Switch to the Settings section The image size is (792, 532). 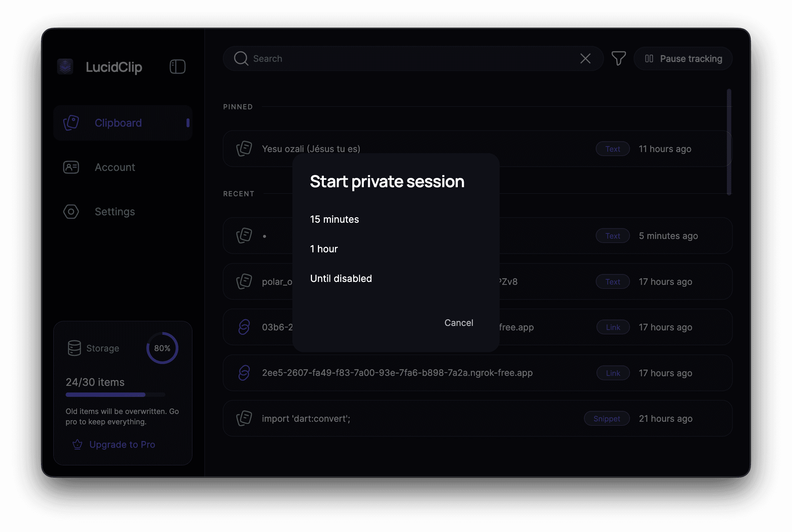(x=115, y=212)
